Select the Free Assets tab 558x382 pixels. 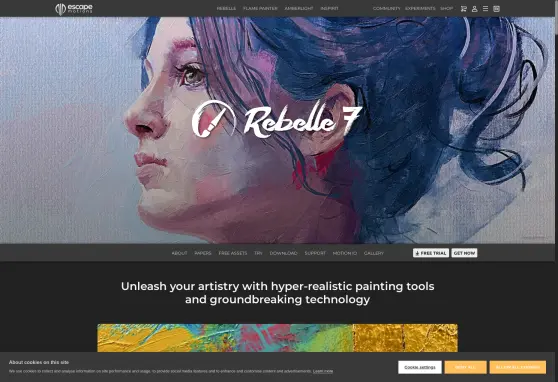pos(233,253)
